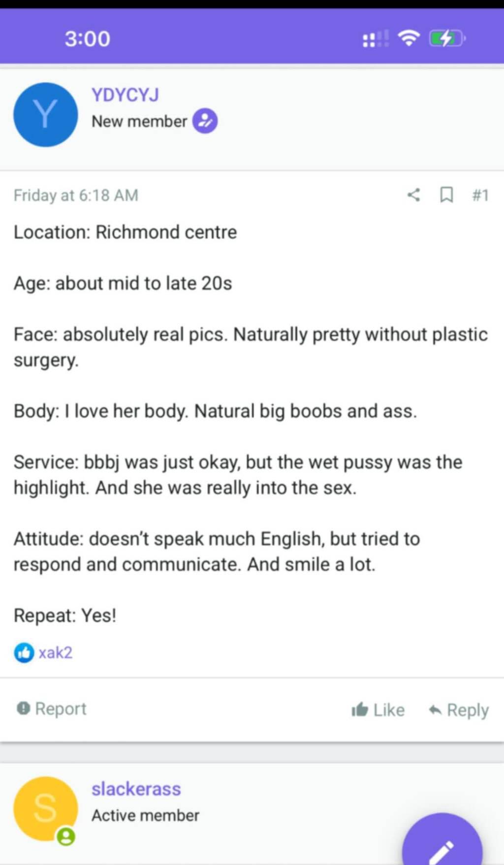Tap the blue Y avatar circle
Viewport: 504px width, 865px height.
tap(45, 115)
